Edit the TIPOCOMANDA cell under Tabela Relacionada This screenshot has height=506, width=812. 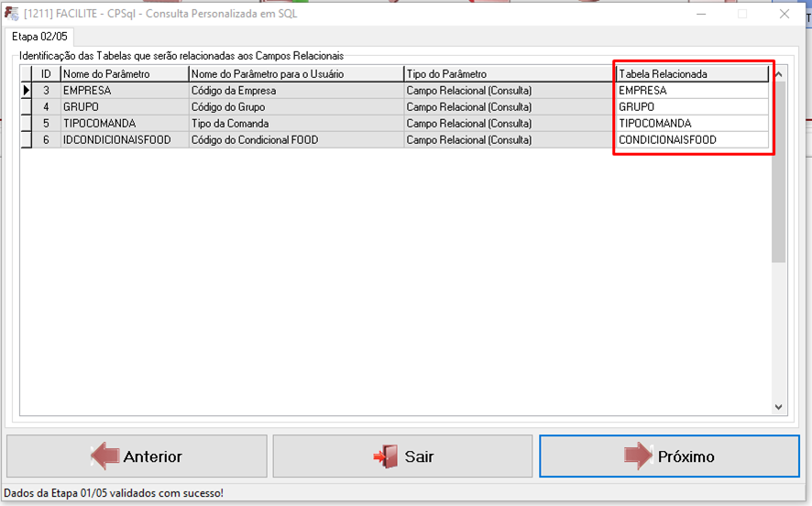[692, 124]
